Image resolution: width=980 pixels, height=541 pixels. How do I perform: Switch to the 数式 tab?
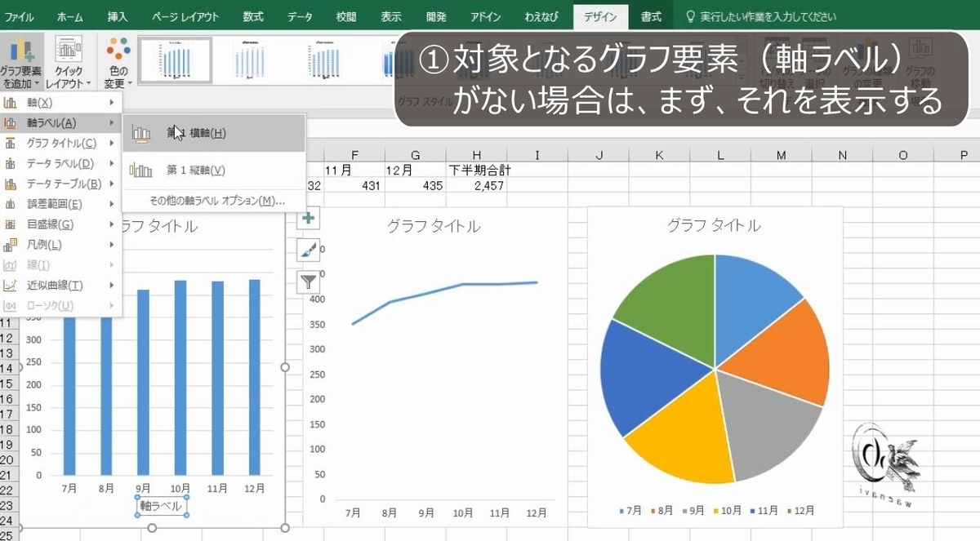pos(253,16)
